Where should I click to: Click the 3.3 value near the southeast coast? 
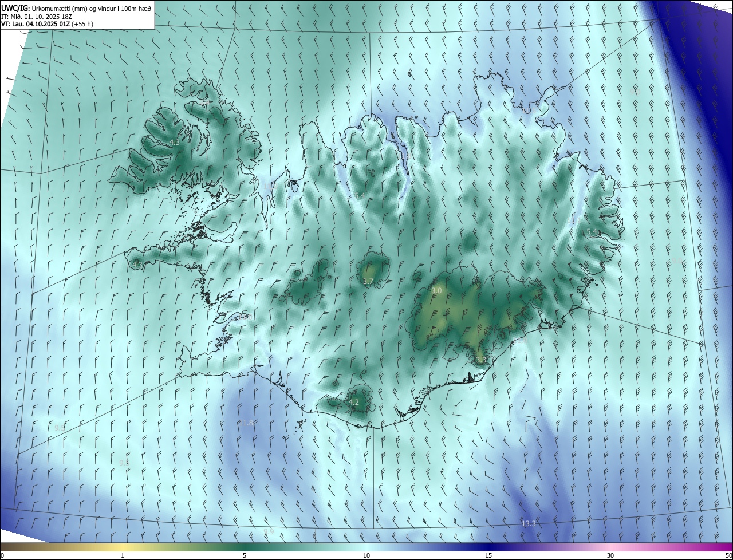pos(481,360)
